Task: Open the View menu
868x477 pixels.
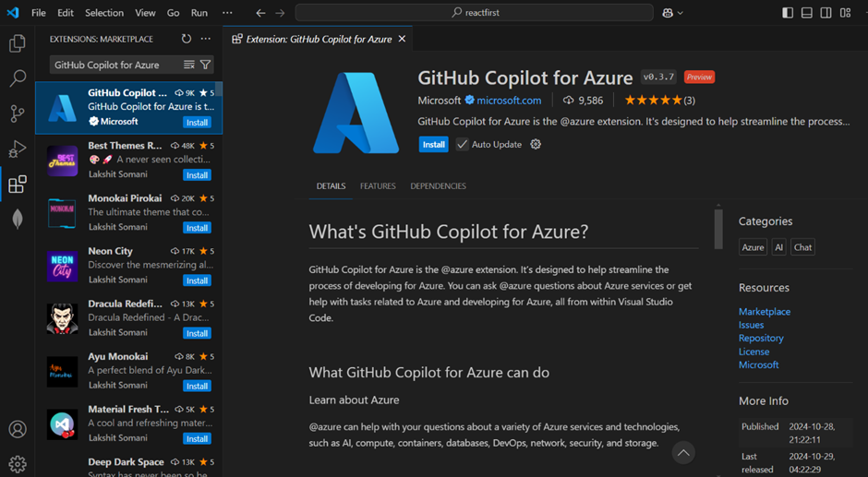Action: [x=145, y=13]
